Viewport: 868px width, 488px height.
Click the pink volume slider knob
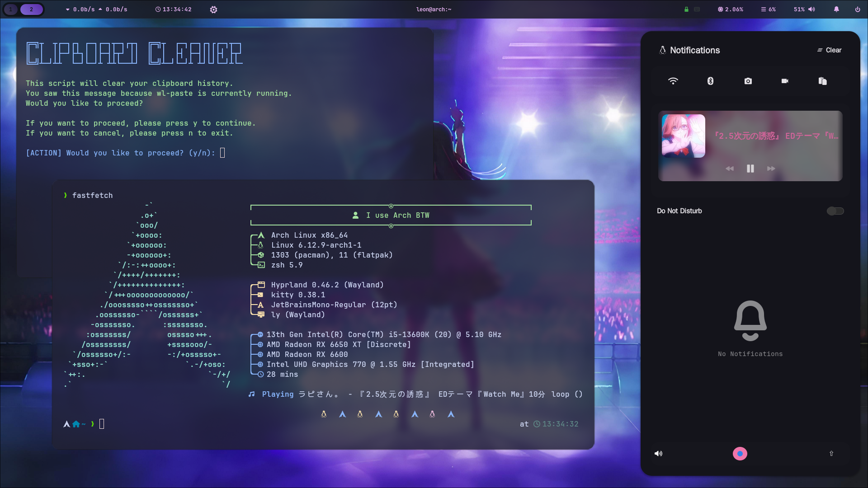[x=740, y=453]
